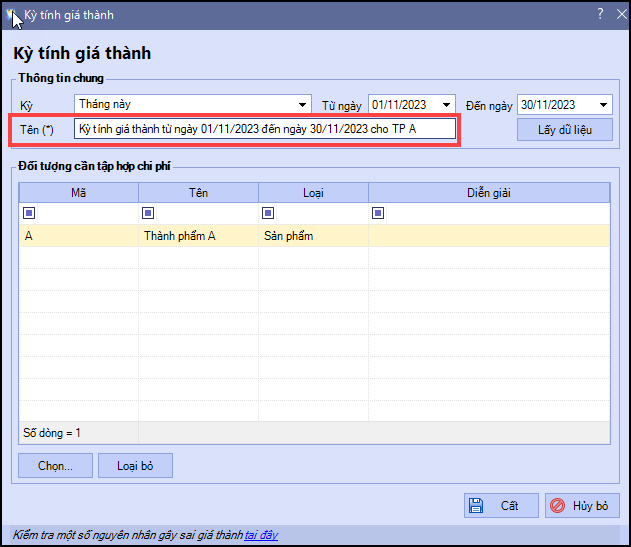Click the Loại column header
The width and height of the screenshot is (631, 547).
tap(313, 192)
